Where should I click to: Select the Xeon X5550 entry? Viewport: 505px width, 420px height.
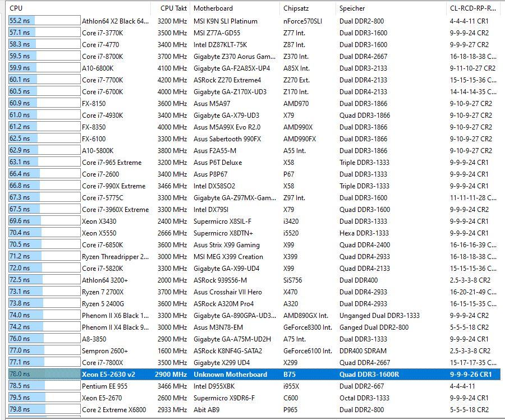coord(99,233)
